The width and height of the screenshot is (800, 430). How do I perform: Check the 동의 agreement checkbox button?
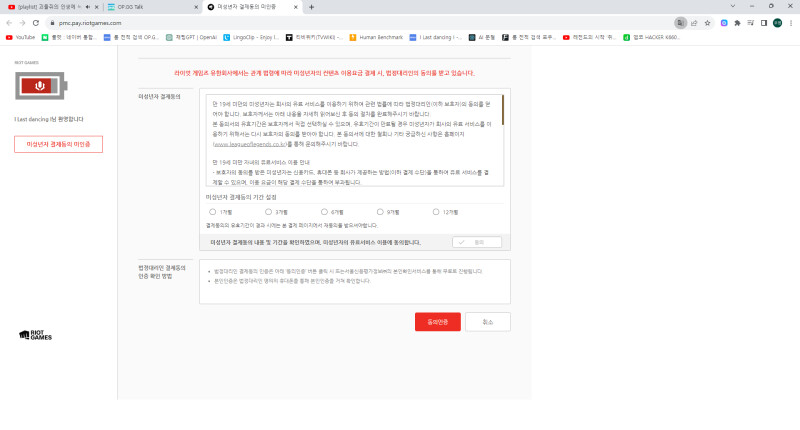[x=476, y=242]
